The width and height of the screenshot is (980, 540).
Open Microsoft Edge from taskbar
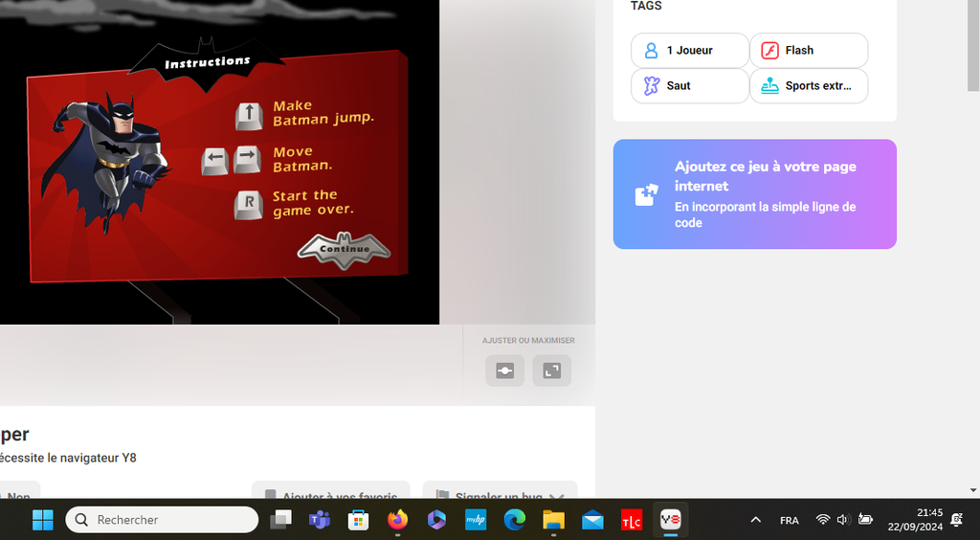coord(514,519)
